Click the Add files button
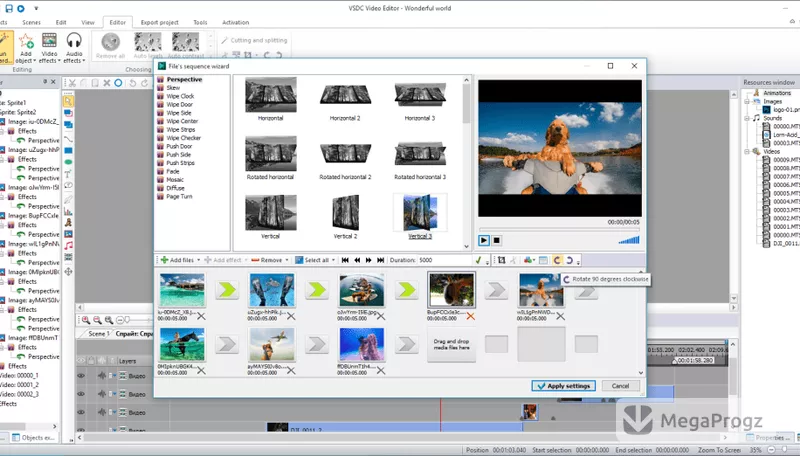 point(178,260)
